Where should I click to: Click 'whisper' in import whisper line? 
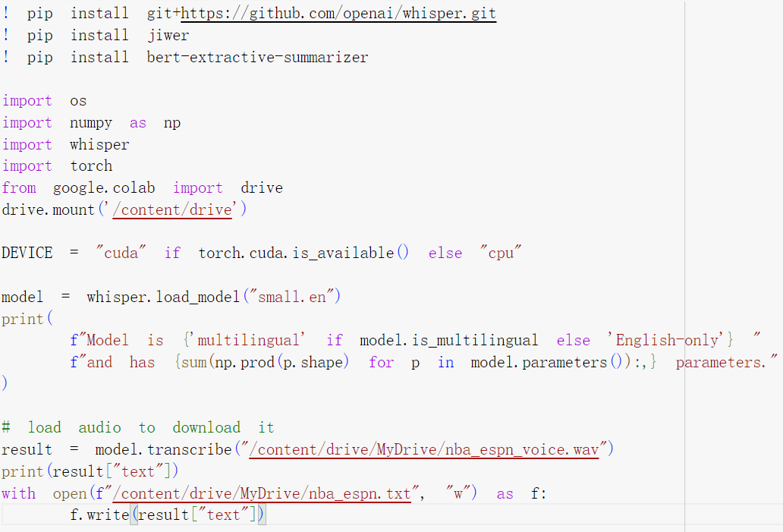pos(99,144)
